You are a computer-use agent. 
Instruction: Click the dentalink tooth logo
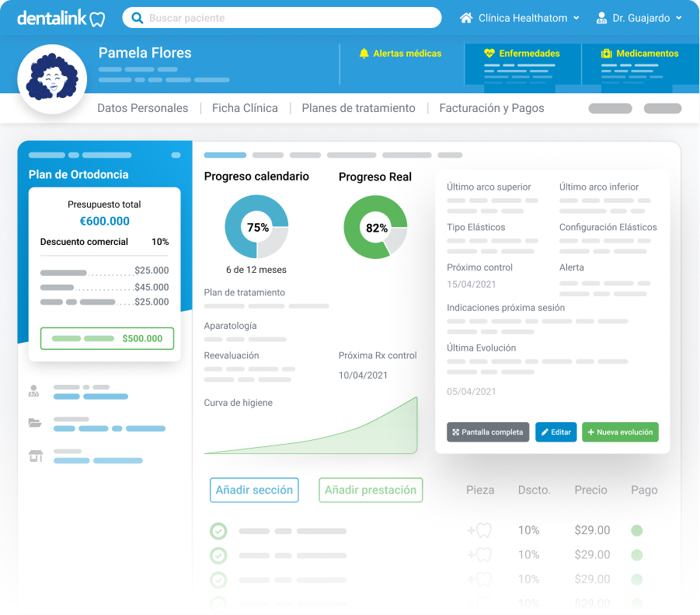[97, 16]
